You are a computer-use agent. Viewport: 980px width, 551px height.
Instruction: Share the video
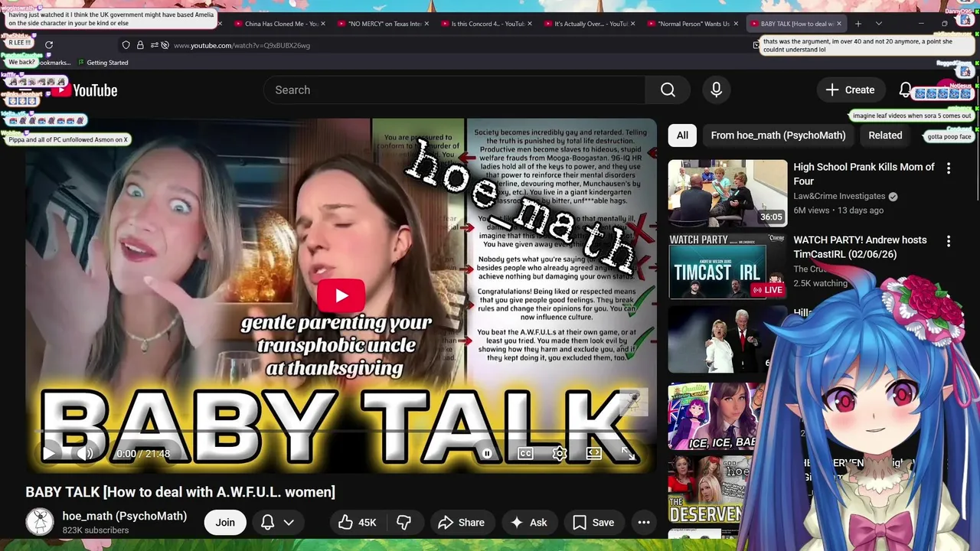[x=461, y=522]
